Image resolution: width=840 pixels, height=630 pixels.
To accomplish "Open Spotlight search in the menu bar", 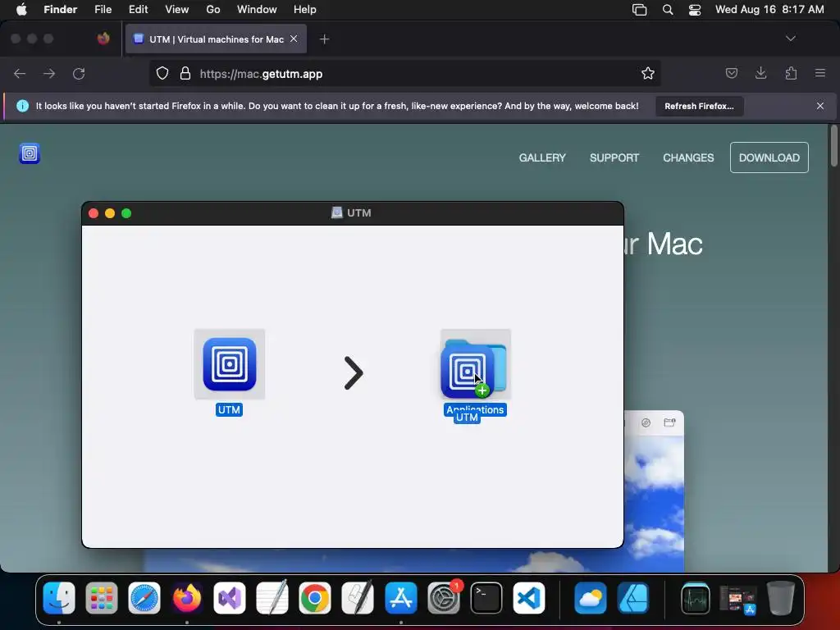I will click(x=668, y=10).
